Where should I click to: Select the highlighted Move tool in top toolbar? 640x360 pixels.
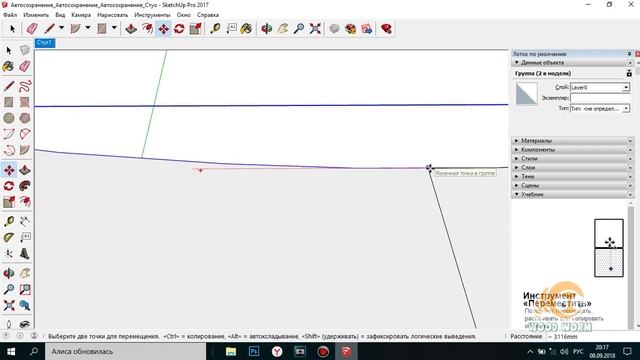[163, 29]
